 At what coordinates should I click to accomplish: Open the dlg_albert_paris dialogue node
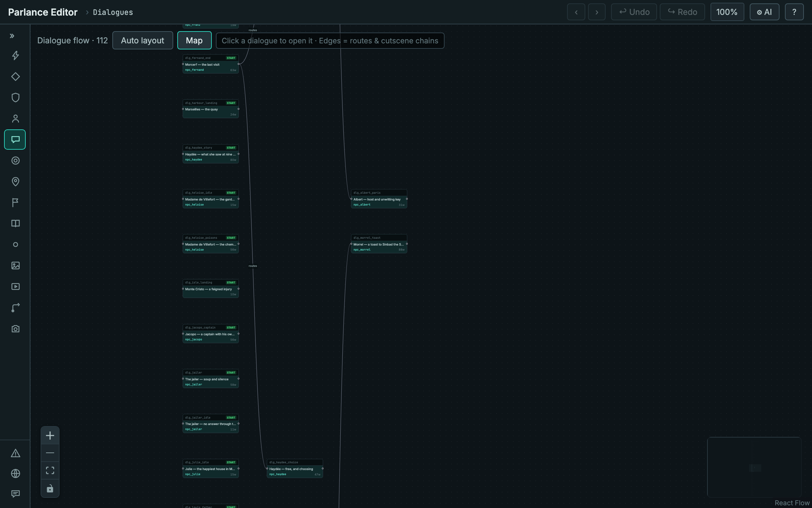pos(379,199)
